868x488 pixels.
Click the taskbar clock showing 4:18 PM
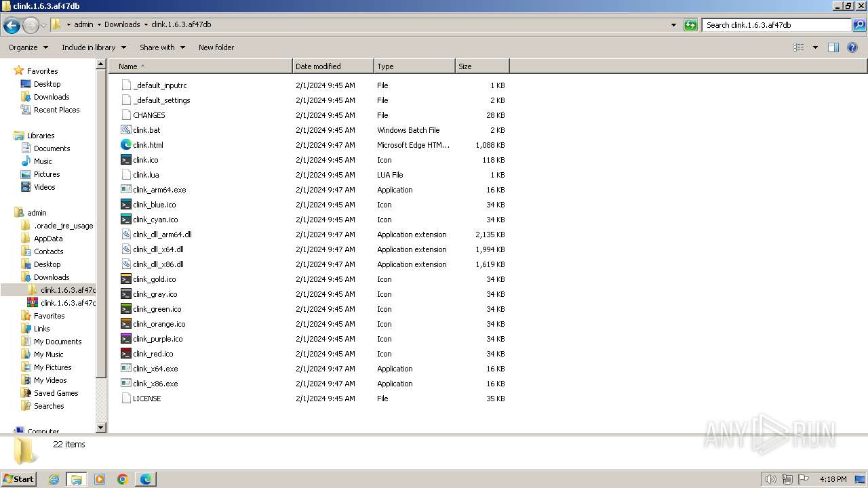(x=833, y=479)
